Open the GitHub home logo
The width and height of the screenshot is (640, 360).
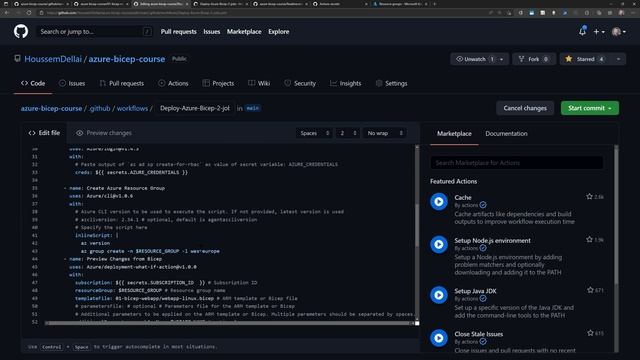pyautogui.click(x=21, y=31)
